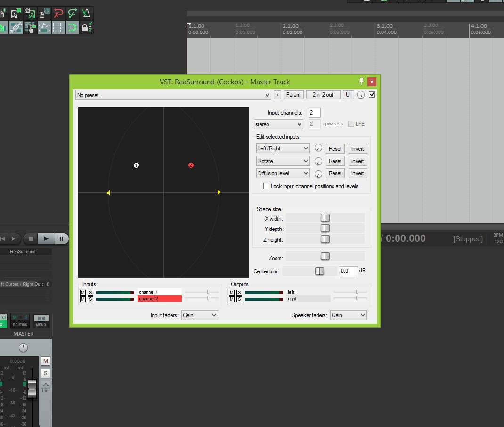Click the X width slider handle
This screenshot has width=504, height=427.
point(325,218)
